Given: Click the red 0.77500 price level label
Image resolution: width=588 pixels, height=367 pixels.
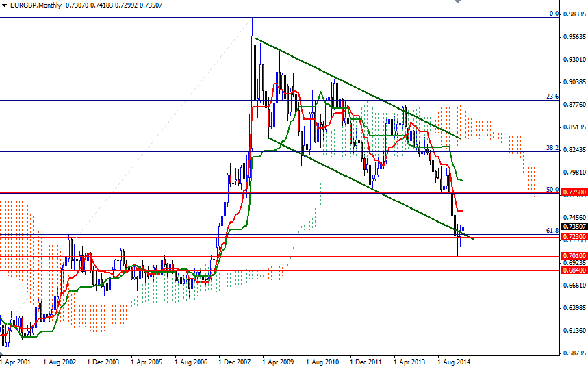Looking at the screenshot, I should click(x=574, y=192).
